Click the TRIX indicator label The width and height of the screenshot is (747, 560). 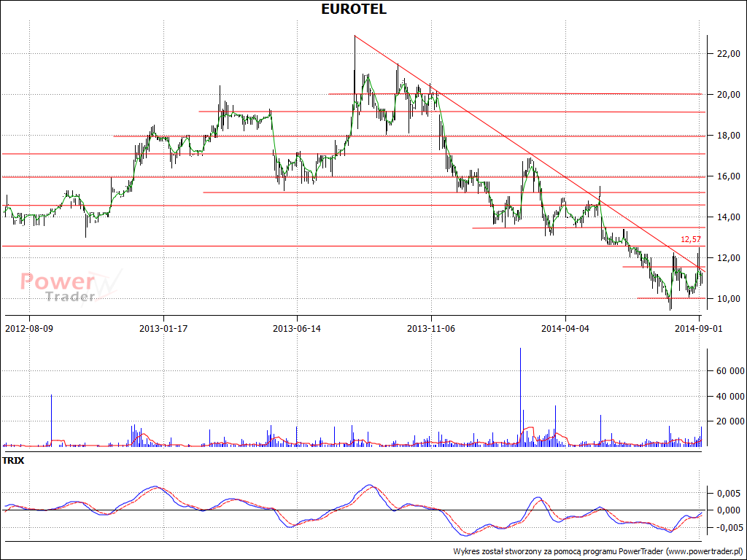pos(13,461)
